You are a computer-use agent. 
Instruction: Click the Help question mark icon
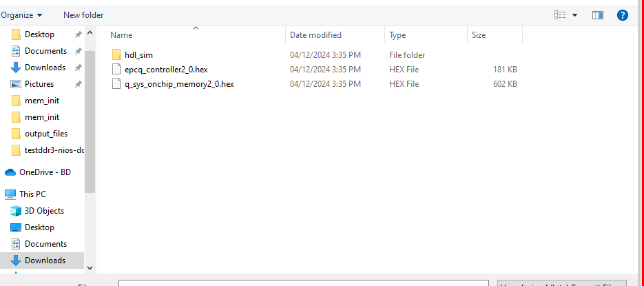click(x=622, y=14)
